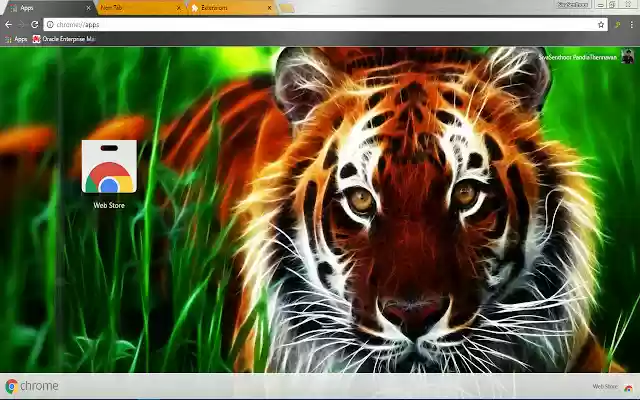Close the Apps tab
This screenshot has width=640, height=400.
[x=88, y=8]
